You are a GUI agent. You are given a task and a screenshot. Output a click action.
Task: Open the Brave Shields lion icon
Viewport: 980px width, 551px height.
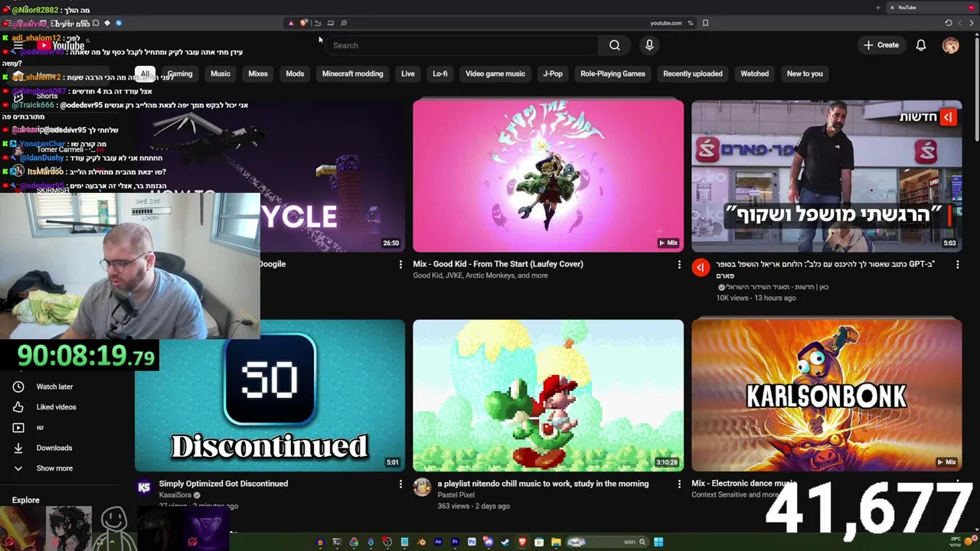pyautogui.click(x=303, y=22)
